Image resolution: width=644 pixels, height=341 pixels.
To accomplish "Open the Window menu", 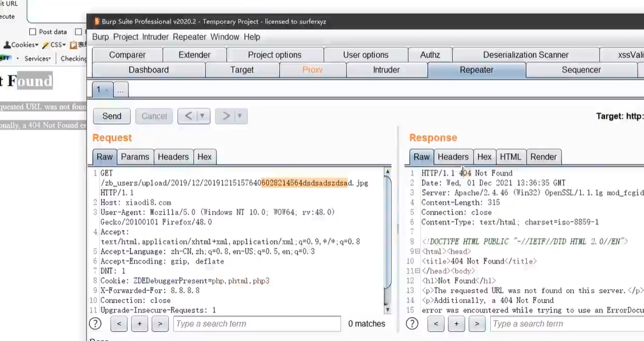I will click(x=225, y=37).
